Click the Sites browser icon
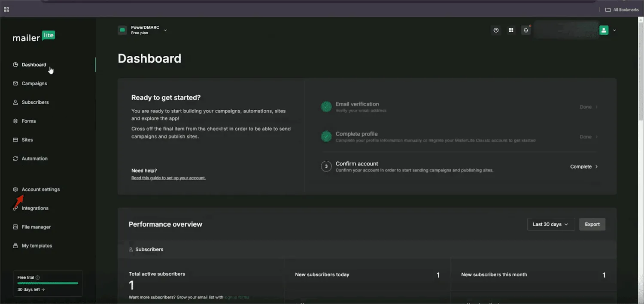The height and width of the screenshot is (304, 644). 15,140
